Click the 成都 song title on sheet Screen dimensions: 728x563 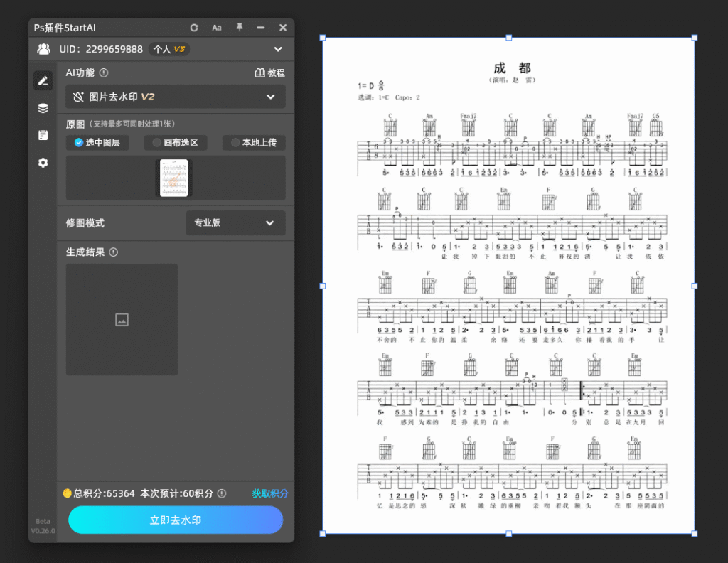click(512, 68)
